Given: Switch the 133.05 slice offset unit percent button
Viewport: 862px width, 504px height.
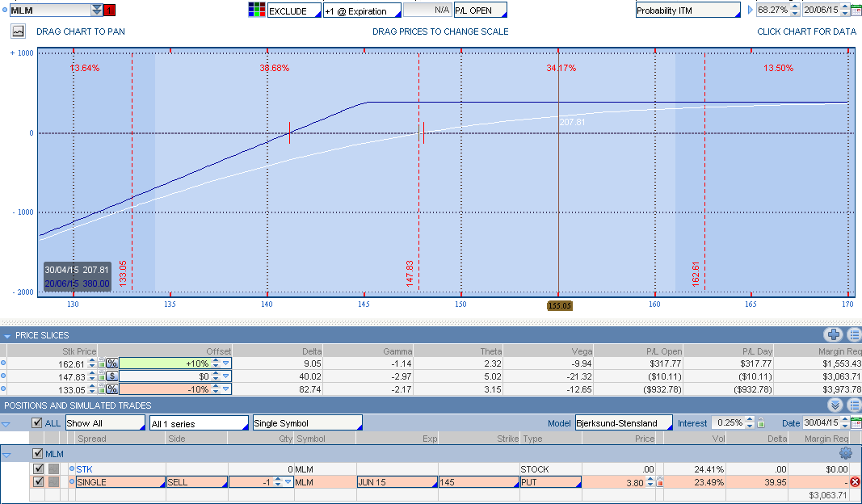Looking at the screenshot, I should 111,388.
